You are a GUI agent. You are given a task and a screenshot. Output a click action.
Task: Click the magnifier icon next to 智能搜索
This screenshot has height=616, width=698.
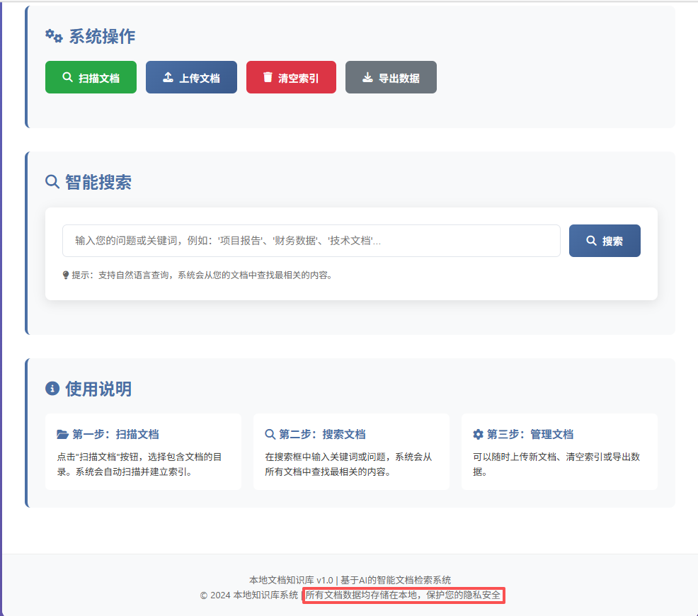point(51,182)
